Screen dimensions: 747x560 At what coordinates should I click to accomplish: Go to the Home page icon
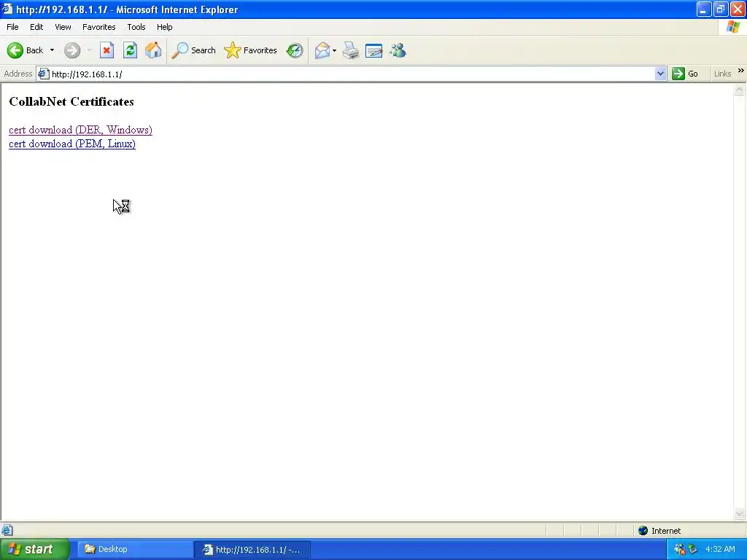pos(153,50)
